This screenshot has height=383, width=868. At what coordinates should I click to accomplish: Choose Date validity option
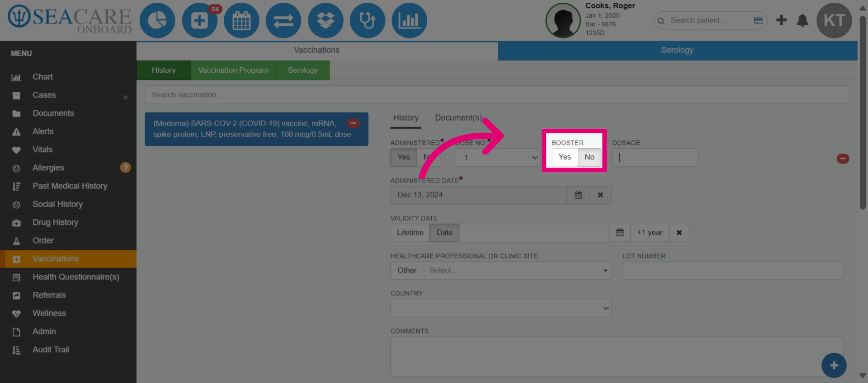pyautogui.click(x=444, y=233)
